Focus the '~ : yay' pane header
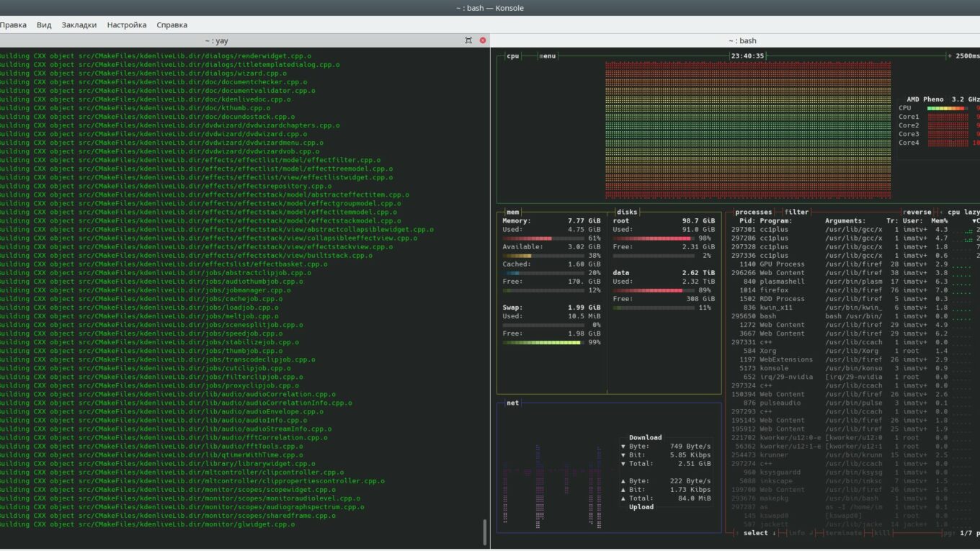Screen dimensions: 980x551 (216, 41)
